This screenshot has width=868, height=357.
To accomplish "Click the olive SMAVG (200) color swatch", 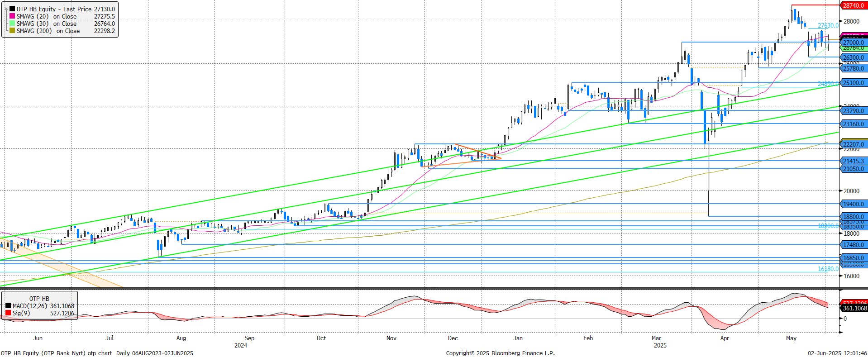I will tap(12, 31).
